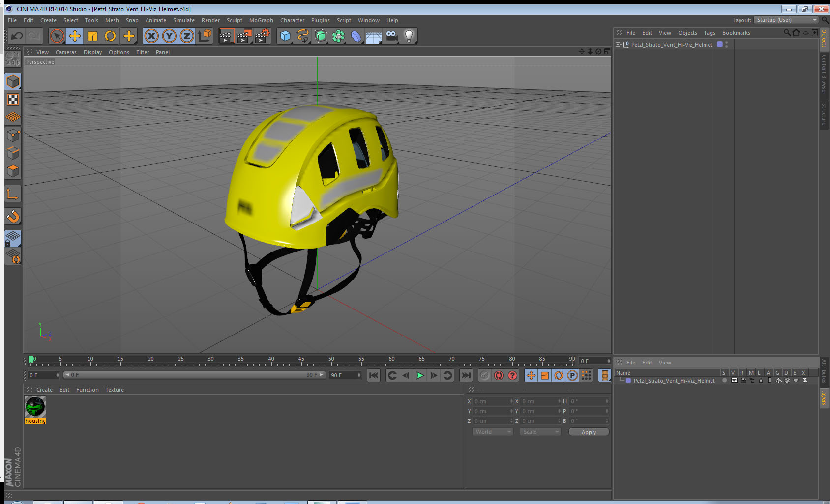The height and width of the screenshot is (504, 830).
Task: Click the X position input field
Action: (x=493, y=401)
